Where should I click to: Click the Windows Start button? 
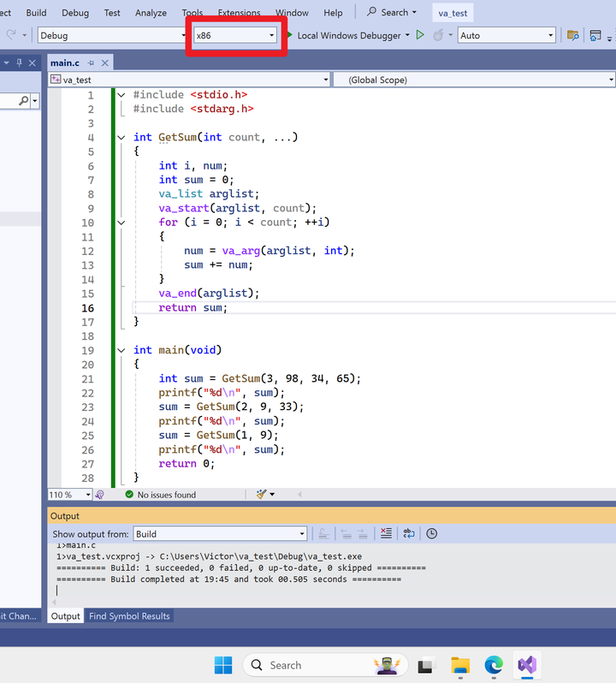[223, 665]
